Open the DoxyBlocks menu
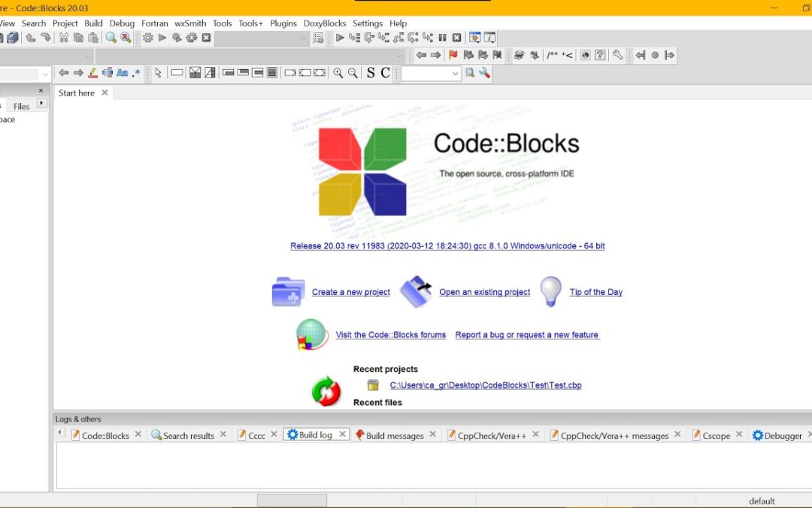Image resolution: width=812 pixels, height=508 pixels. tap(325, 23)
